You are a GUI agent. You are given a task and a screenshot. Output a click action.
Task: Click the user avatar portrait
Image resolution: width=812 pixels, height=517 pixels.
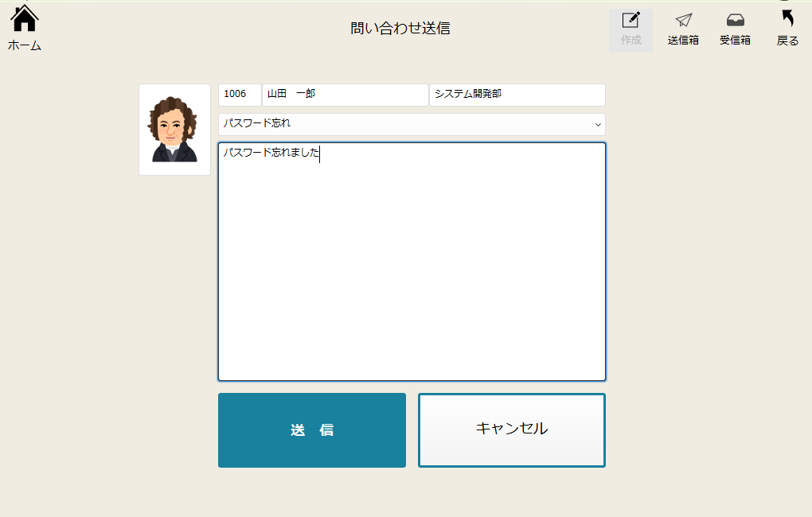174,130
